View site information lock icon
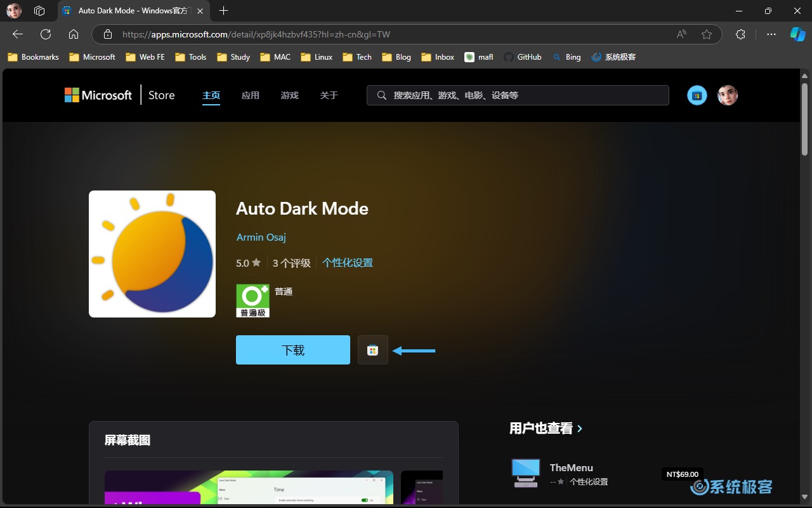Screen dimensions: 812x508 tap(108, 34)
